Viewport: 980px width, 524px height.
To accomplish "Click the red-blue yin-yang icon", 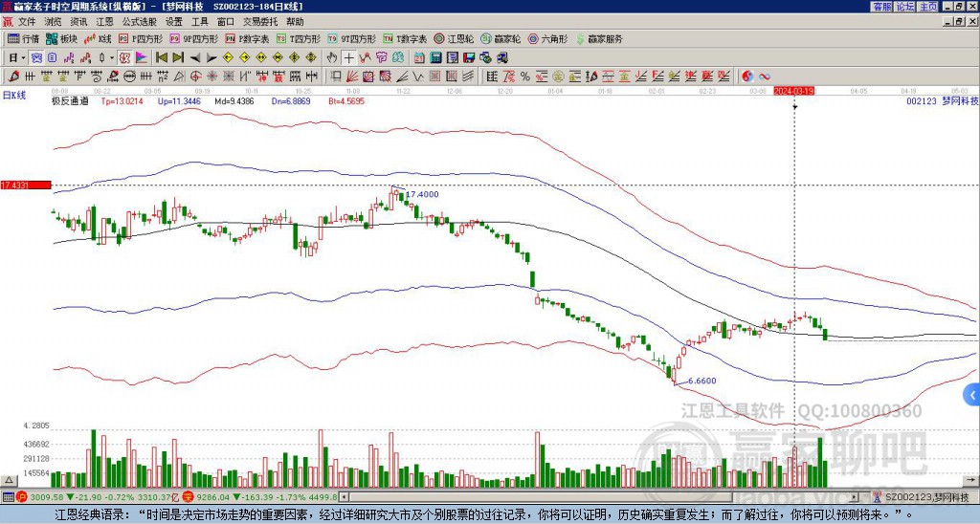I will (747, 76).
